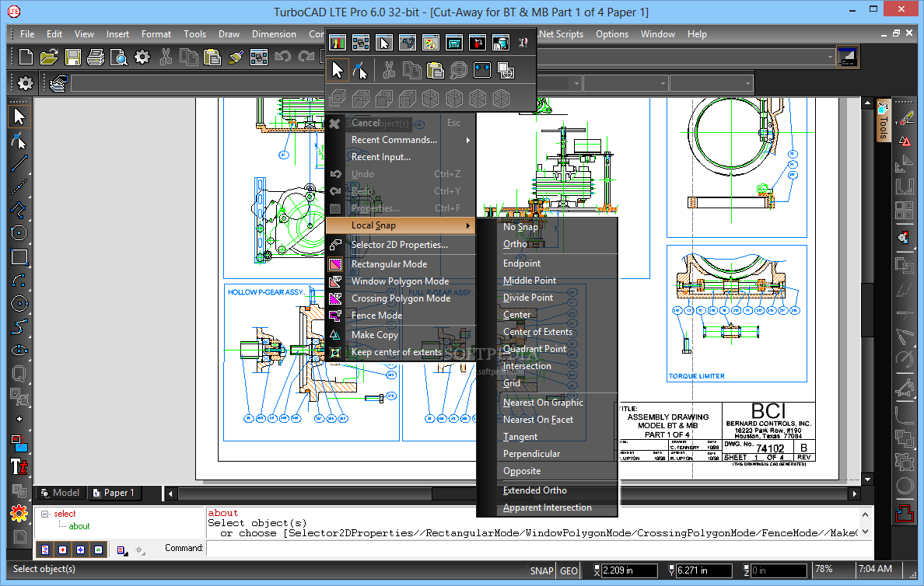Choose the Rectangle tool in left toolbar
This screenshot has width=924, height=586.
click(19, 256)
